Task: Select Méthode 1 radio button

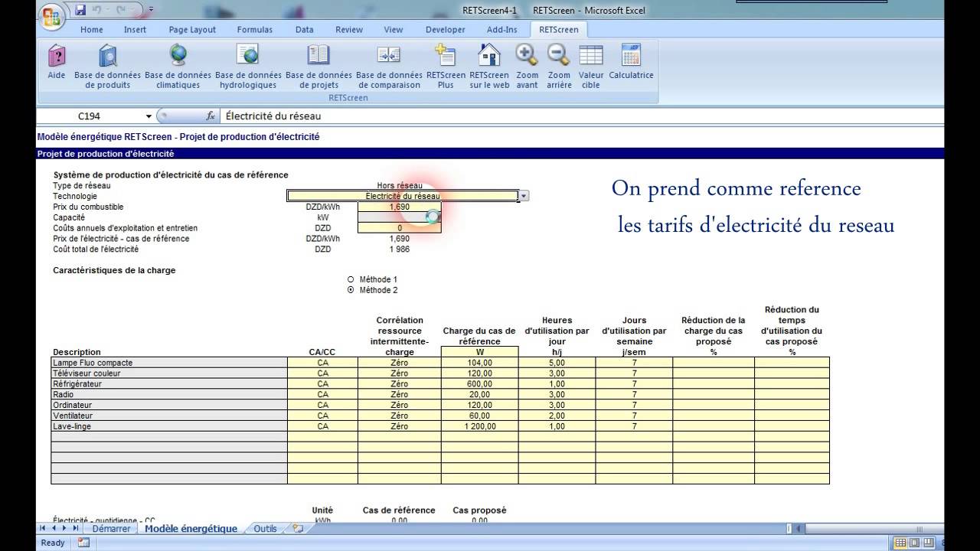Action: pos(351,279)
